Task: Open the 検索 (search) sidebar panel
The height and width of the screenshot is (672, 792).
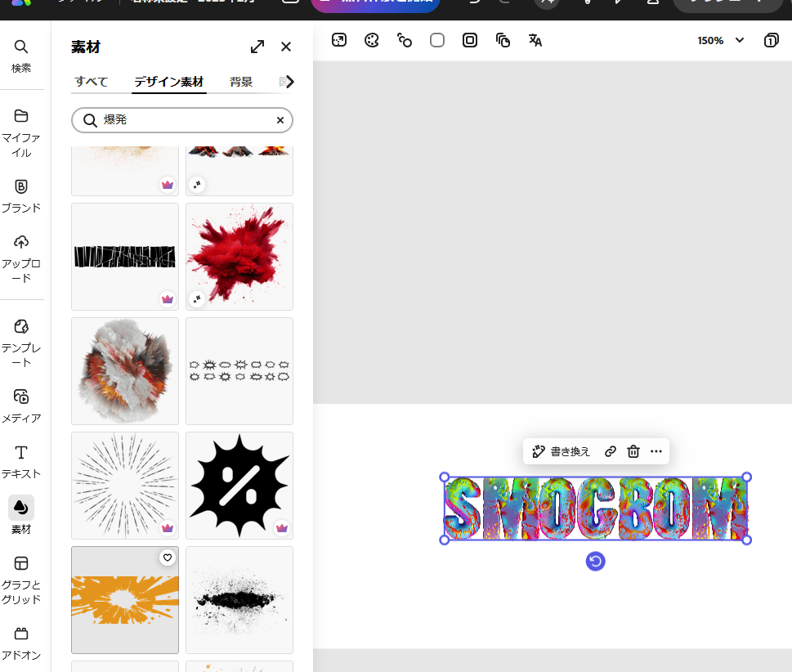Action: [x=21, y=56]
